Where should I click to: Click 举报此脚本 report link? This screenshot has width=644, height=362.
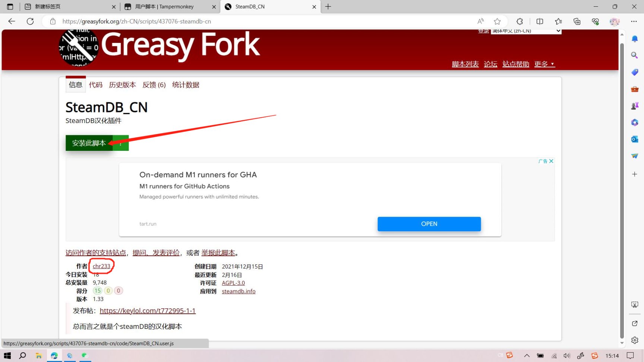pyautogui.click(x=218, y=253)
